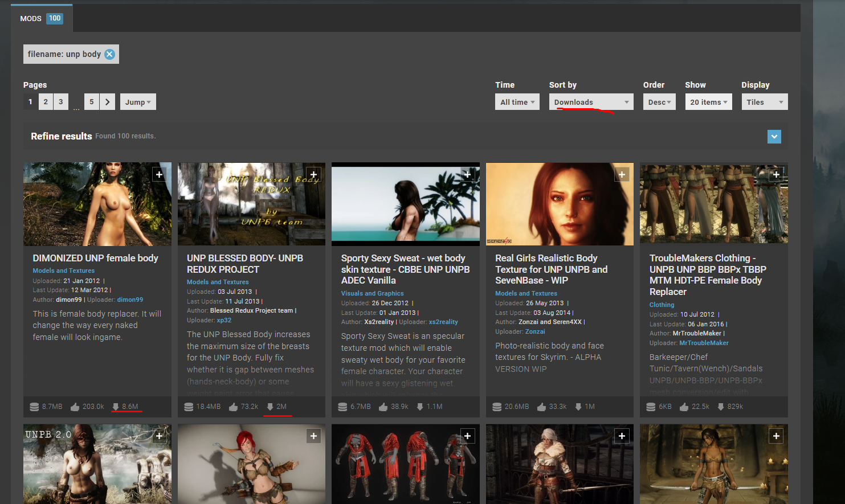Screen dimensions: 845x504
Task: Expand the Refine results panel
Action: pyautogui.click(x=774, y=137)
